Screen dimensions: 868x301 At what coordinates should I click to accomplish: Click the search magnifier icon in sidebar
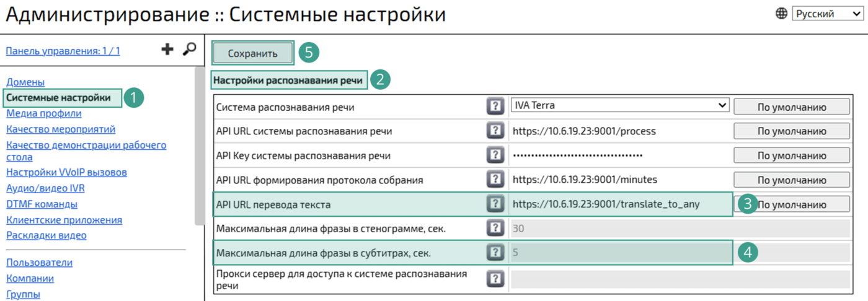pos(189,50)
